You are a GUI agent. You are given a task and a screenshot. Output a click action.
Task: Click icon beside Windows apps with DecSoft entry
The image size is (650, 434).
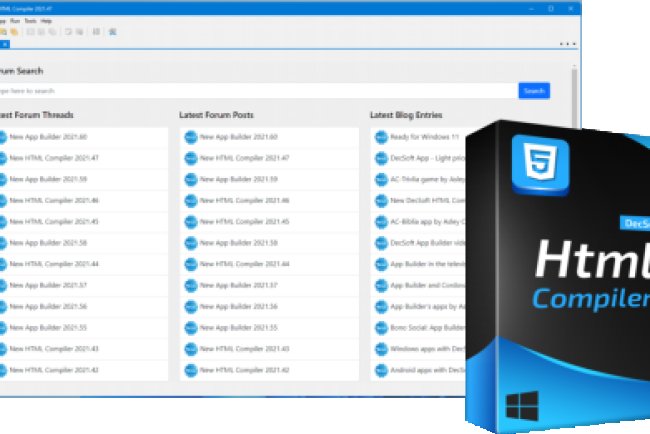pyautogui.click(x=381, y=348)
